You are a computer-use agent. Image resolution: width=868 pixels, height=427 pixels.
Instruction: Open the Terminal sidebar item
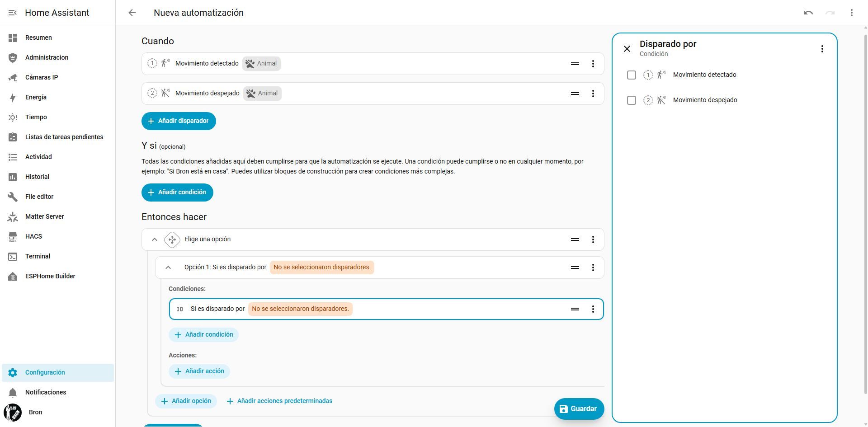point(58,256)
